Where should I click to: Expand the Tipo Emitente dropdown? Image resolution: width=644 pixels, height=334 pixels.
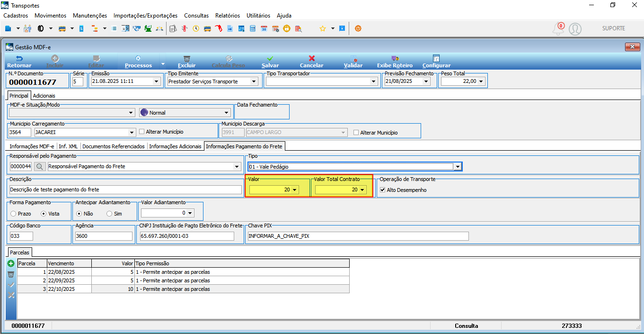[254, 81]
